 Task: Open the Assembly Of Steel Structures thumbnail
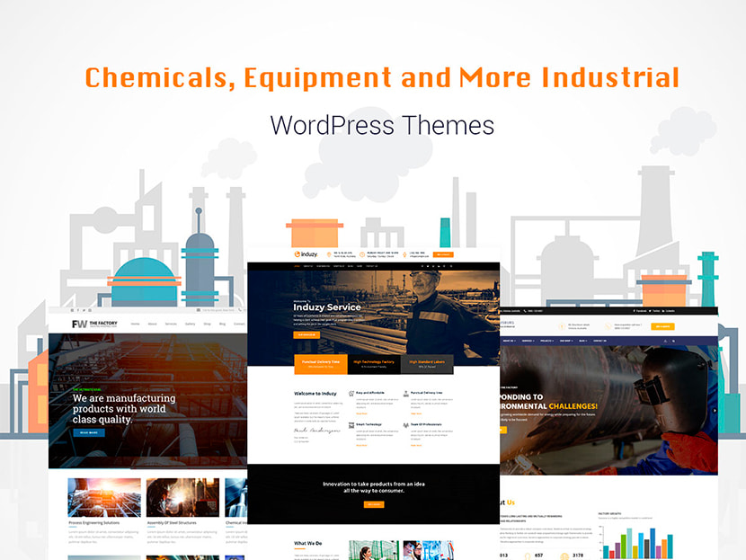(x=182, y=497)
